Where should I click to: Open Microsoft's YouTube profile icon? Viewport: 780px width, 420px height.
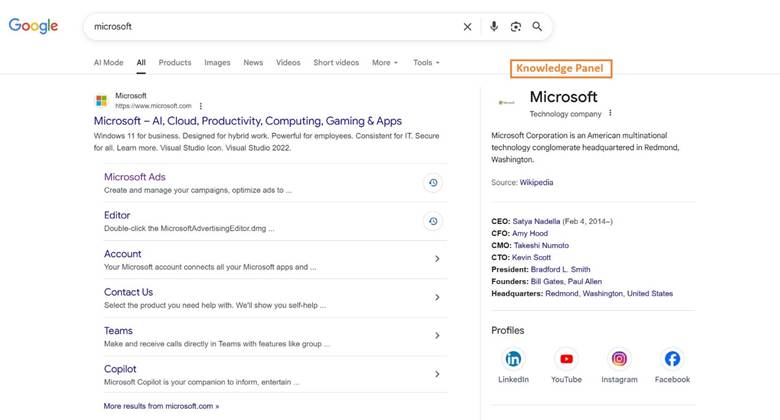point(566,359)
